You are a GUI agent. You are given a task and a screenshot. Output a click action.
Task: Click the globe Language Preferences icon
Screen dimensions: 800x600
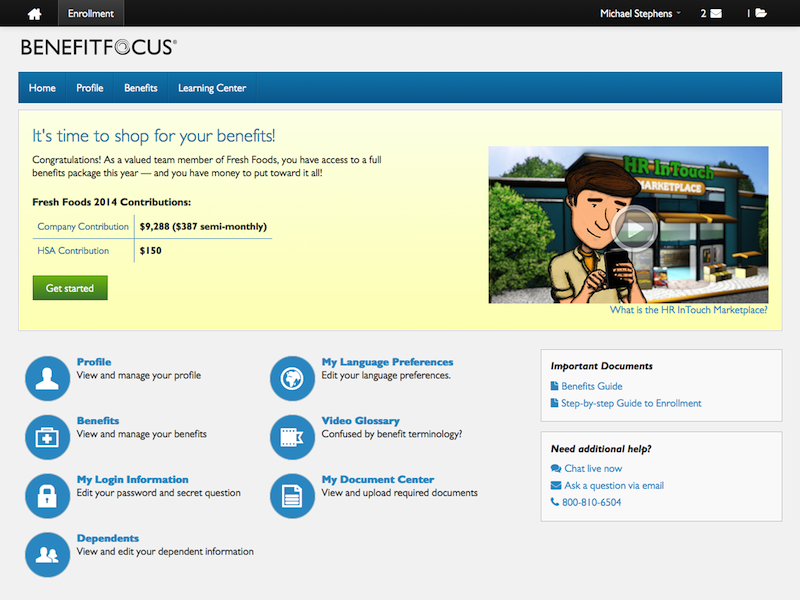[292, 379]
